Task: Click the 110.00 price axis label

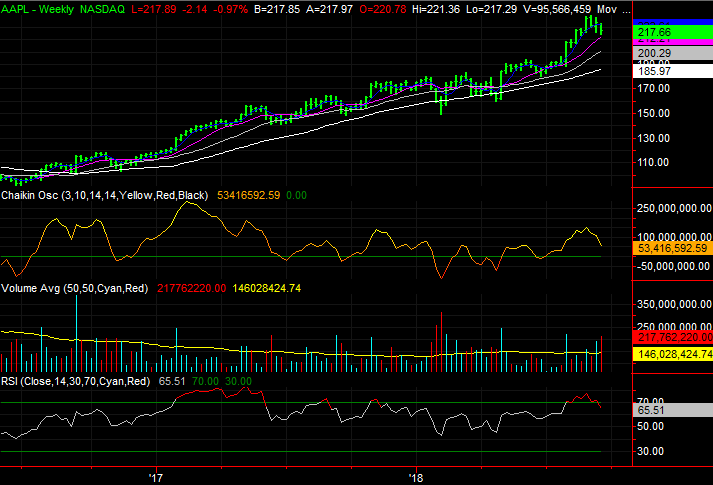Action: [x=654, y=162]
